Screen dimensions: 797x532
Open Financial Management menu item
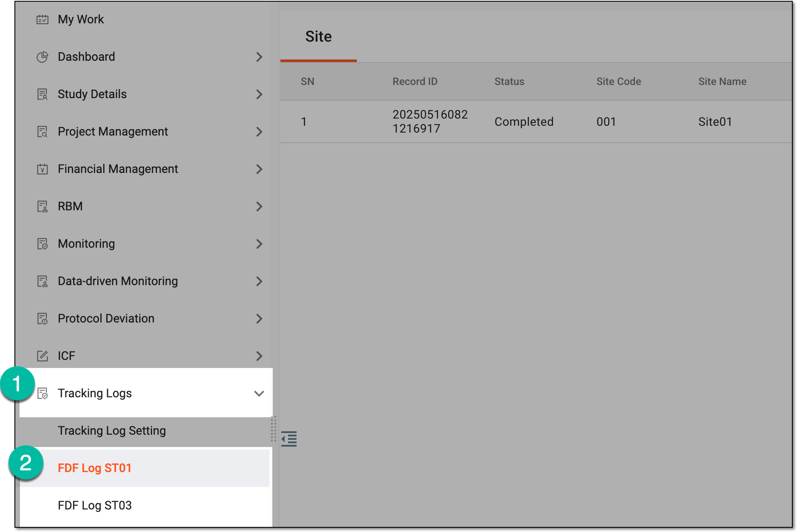coord(118,169)
